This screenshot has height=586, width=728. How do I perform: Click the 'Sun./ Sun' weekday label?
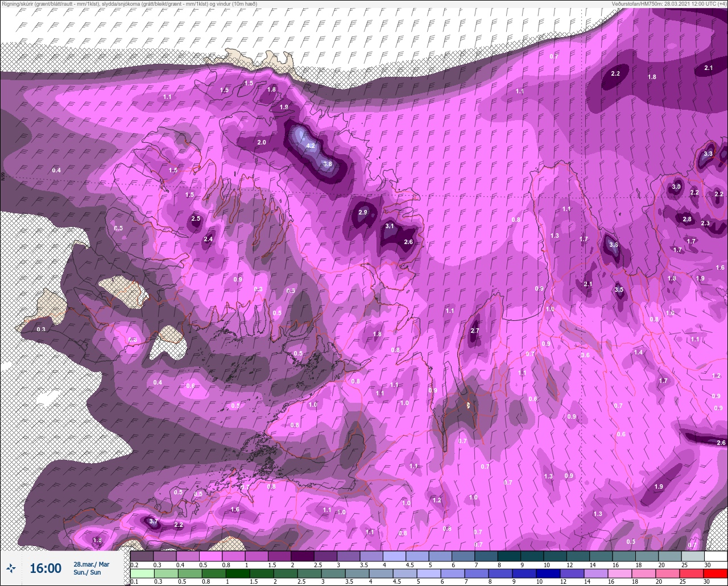(x=87, y=572)
